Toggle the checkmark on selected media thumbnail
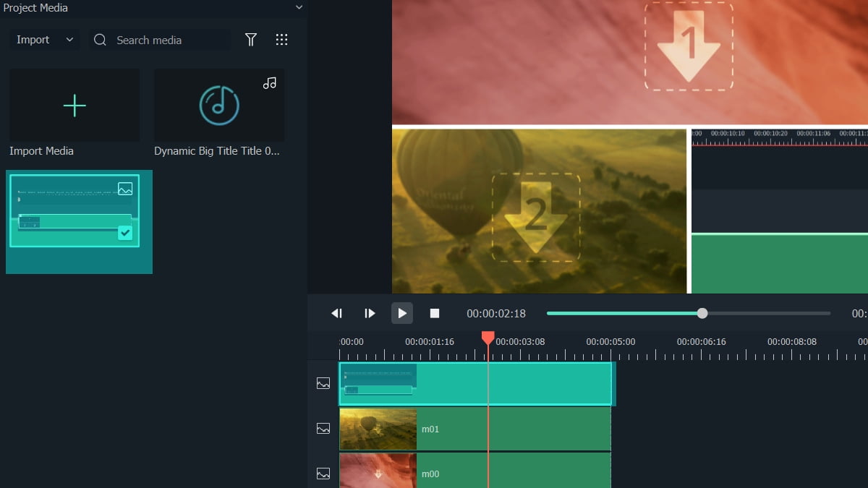 125,233
